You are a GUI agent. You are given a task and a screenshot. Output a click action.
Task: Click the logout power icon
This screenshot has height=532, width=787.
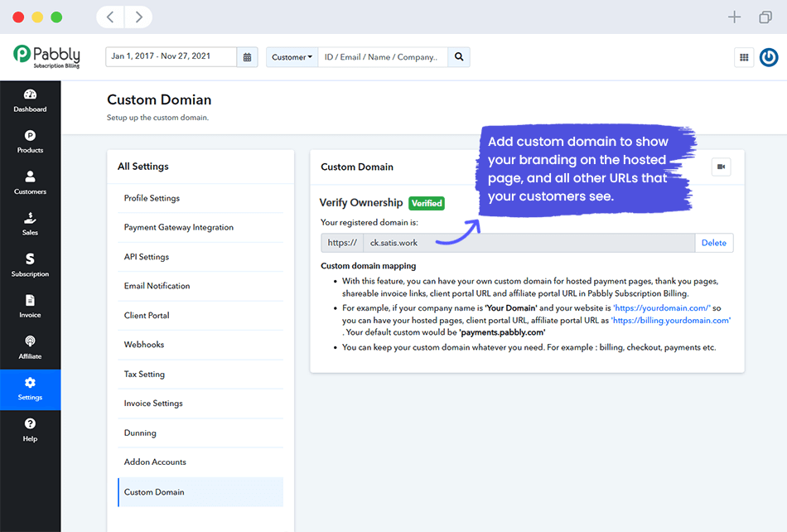click(769, 56)
